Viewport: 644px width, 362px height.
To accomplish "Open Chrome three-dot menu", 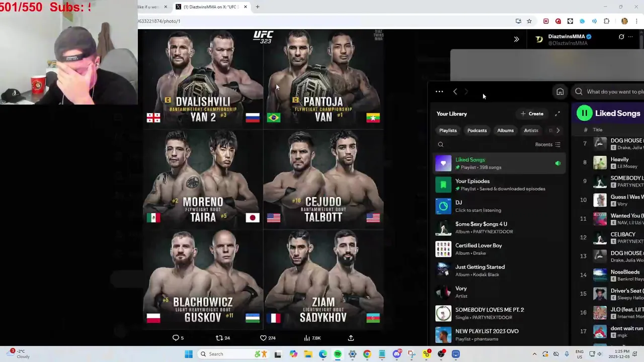I will (636, 21).
